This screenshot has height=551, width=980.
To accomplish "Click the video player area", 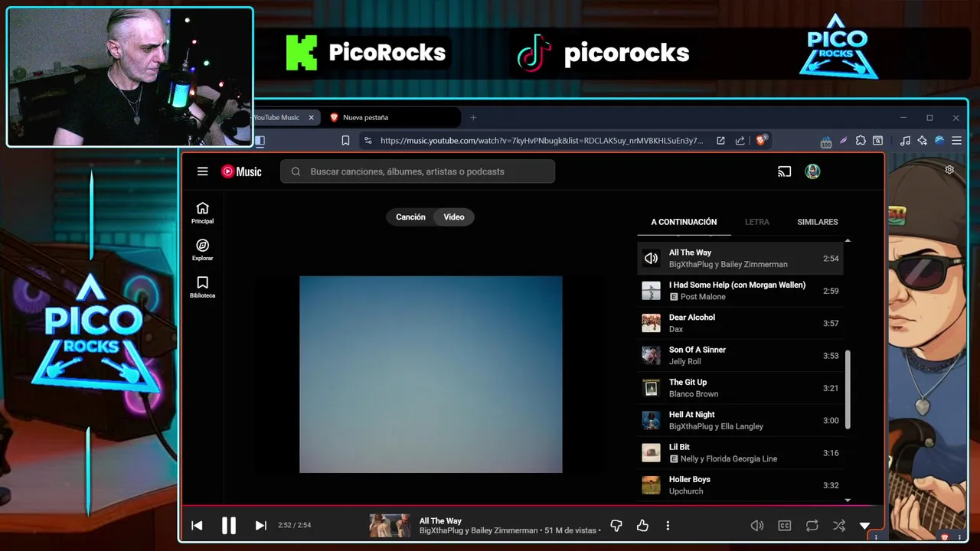I will point(430,374).
